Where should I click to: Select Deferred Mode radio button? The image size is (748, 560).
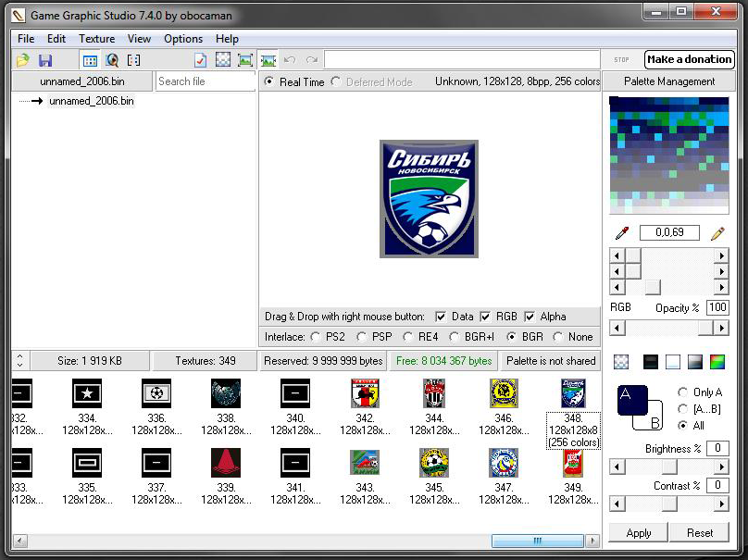coord(336,81)
